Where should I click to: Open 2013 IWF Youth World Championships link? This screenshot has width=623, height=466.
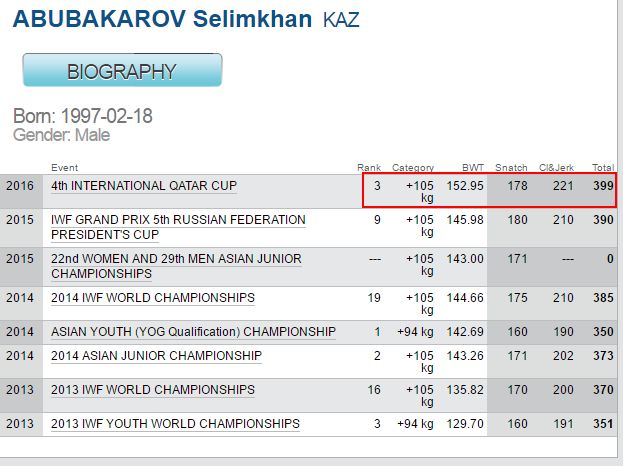[175, 424]
